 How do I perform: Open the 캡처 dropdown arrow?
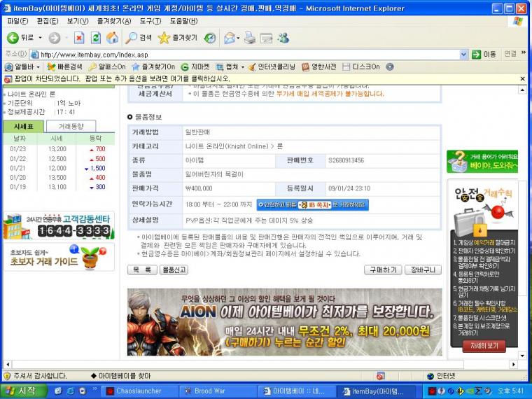click(243, 67)
